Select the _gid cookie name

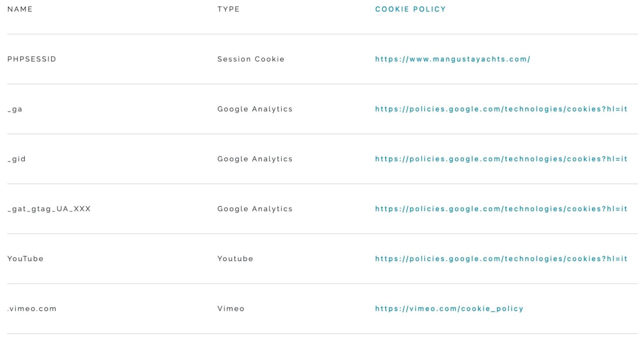coord(17,160)
